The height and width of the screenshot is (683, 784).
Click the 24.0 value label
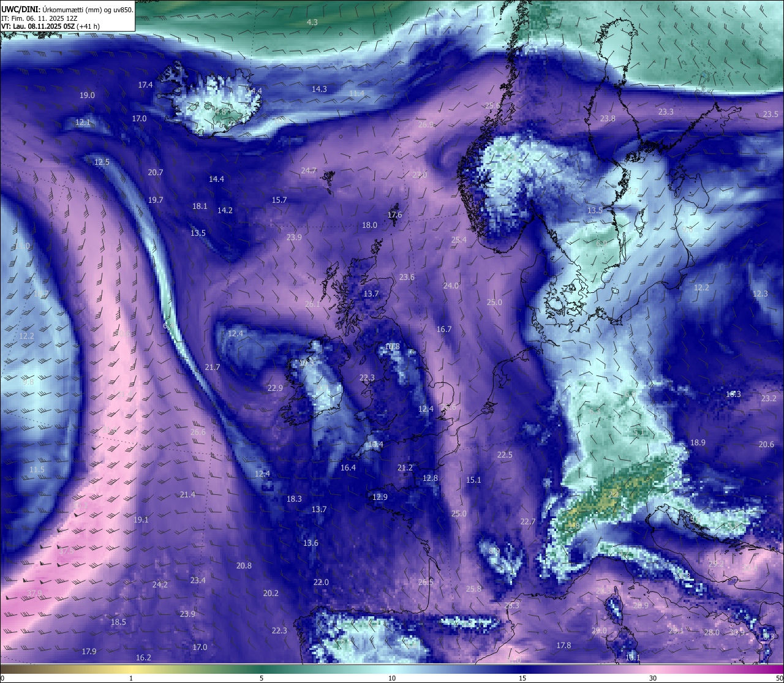(x=451, y=286)
